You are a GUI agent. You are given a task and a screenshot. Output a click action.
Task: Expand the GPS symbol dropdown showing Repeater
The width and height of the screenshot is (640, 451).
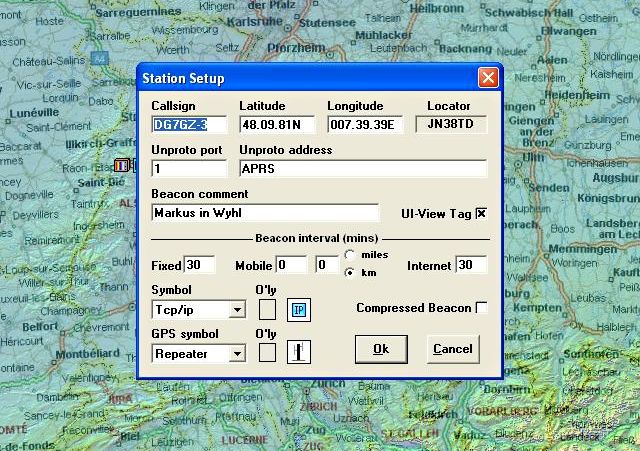tap(237, 353)
